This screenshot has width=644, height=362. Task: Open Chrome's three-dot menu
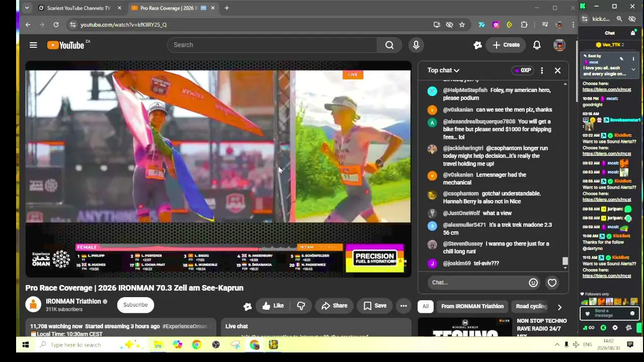click(x=573, y=25)
